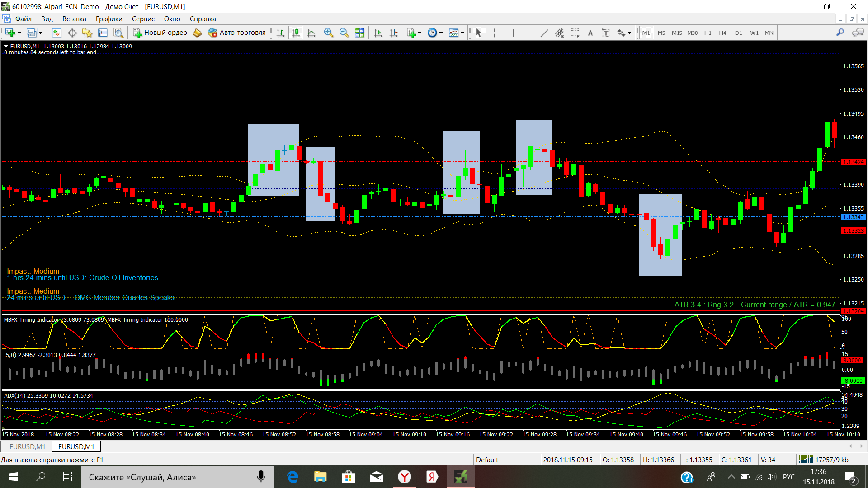
Task: Switch to M5 timeframe
Action: [661, 33]
